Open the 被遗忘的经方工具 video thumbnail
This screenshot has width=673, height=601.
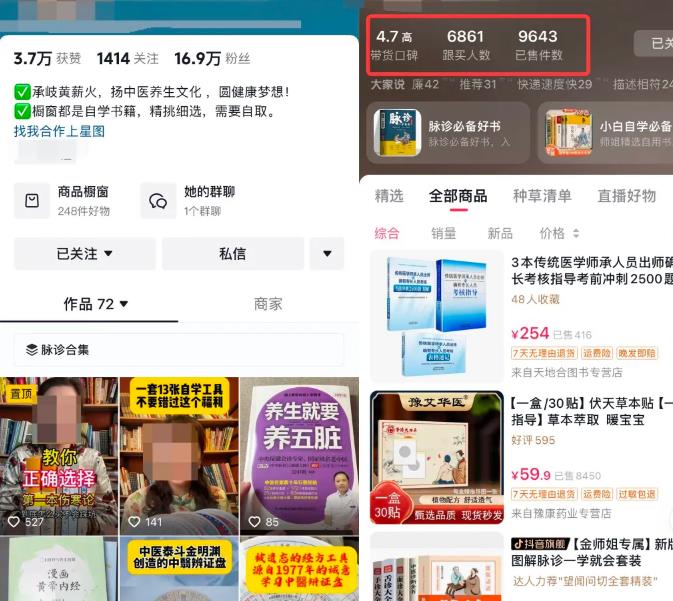(299, 569)
